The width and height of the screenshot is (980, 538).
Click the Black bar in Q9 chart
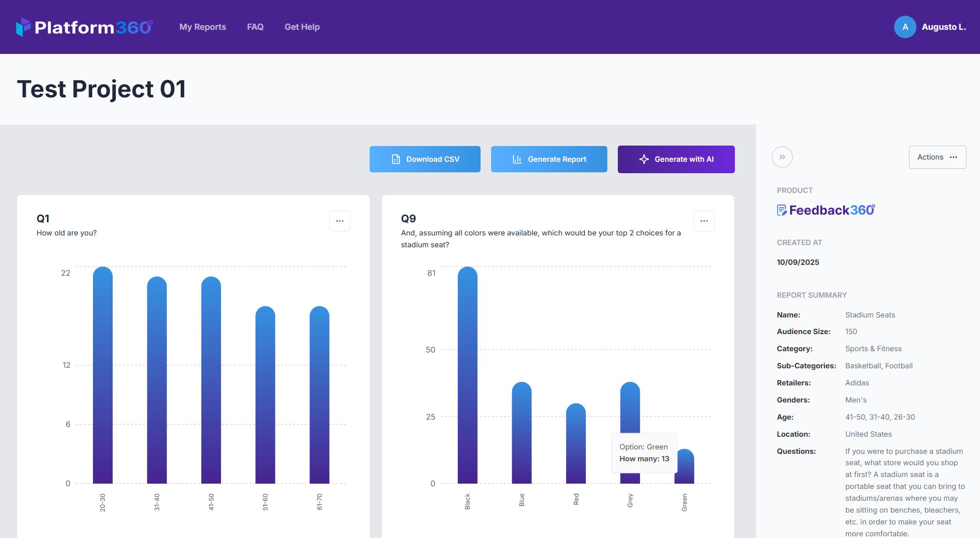pyautogui.click(x=467, y=375)
